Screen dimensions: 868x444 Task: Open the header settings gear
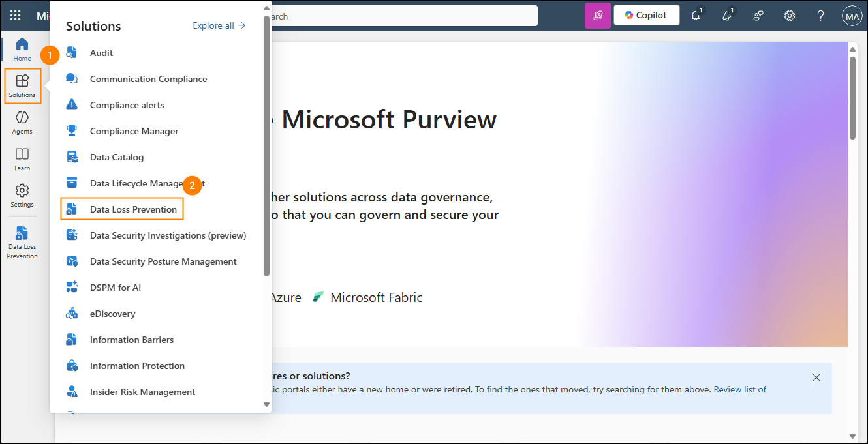tap(790, 16)
